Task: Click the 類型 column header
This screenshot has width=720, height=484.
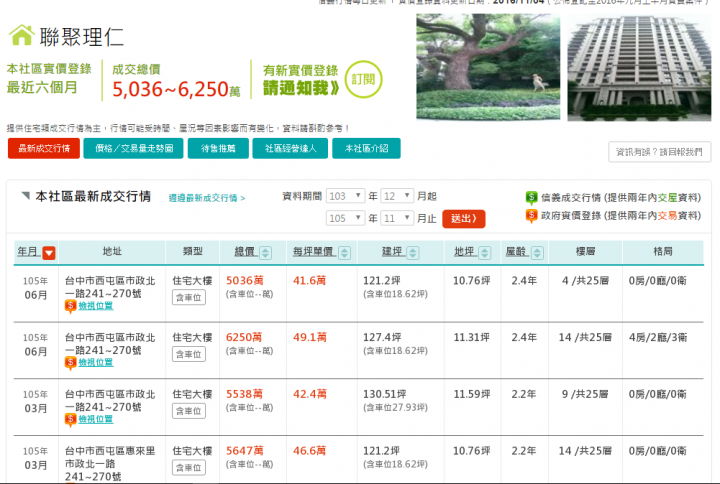Action: click(x=192, y=251)
